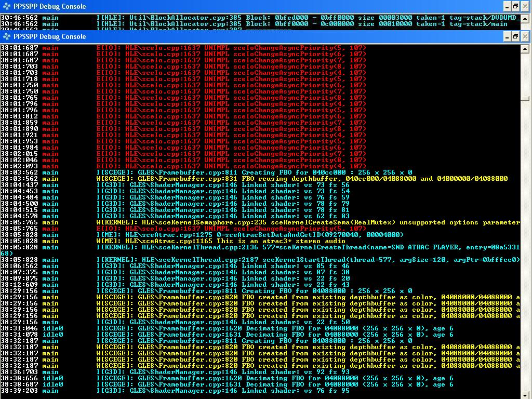Minimize the background Debug Console window
This screenshot has width=532, height=399.
[x=508, y=6]
